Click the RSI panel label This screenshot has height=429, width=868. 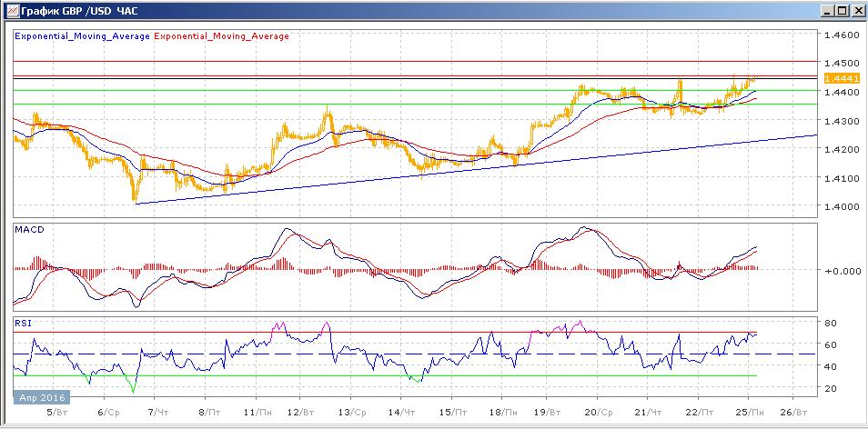(x=22, y=323)
